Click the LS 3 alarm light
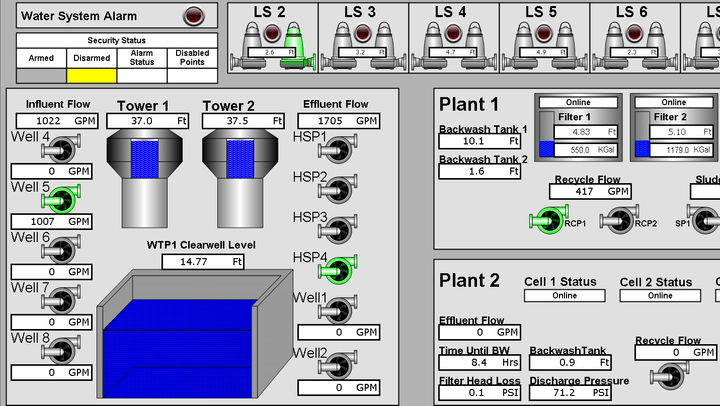The width and height of the screenshot is (720, 406). (362, 33)
